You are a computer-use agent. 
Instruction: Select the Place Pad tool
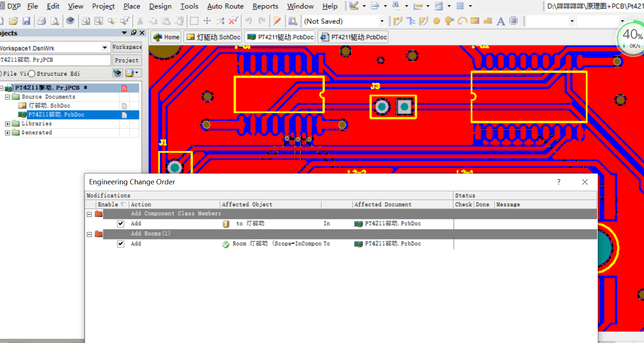point(436,21)
